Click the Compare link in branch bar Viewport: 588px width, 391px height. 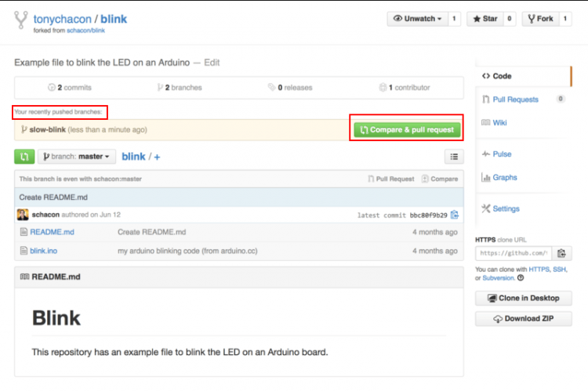[440, 179]
